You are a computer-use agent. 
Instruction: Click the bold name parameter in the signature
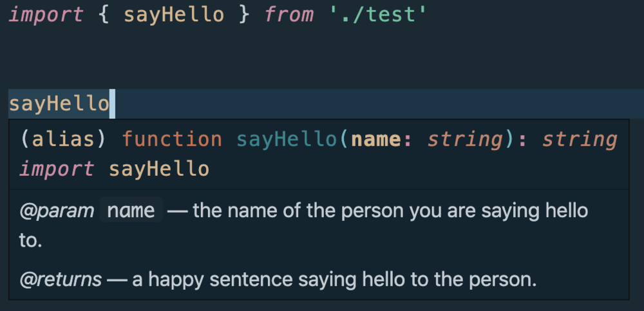(x=377, y=139)
